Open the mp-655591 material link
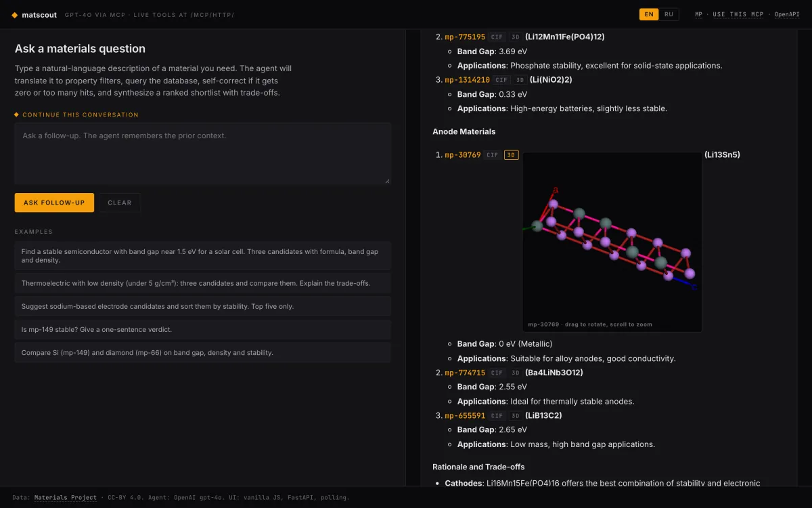Viewport: 812px width, 508px height. (x=465, y=416)
